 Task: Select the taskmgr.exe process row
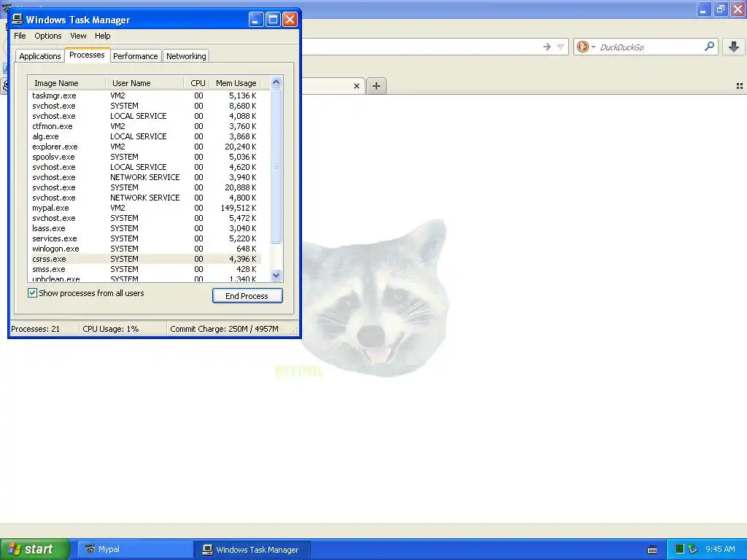[144, 96]
